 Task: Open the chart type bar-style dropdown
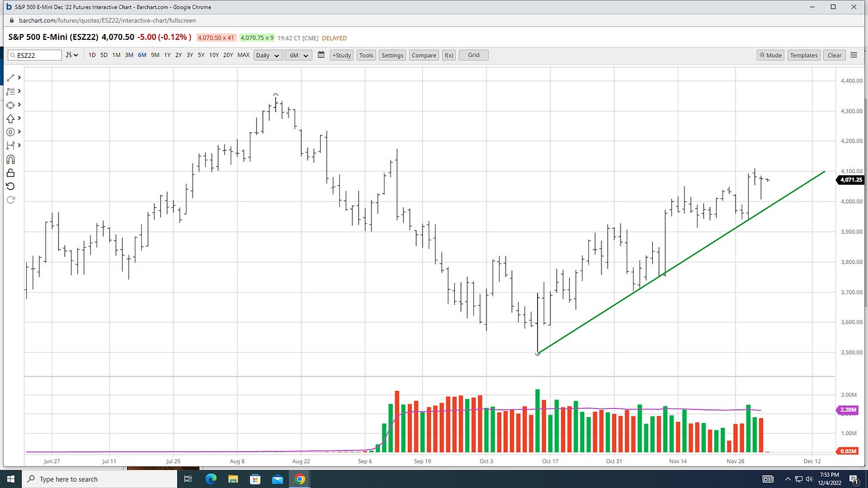(72, 55)
